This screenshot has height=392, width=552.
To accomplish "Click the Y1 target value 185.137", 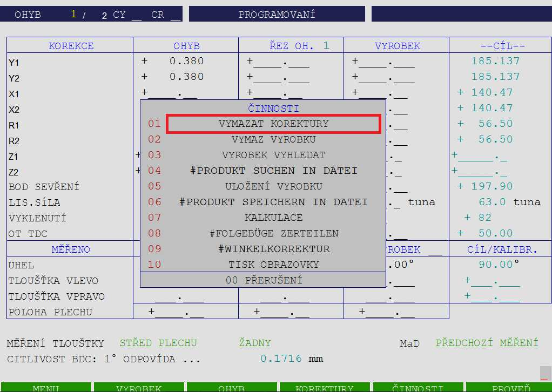I will tap(495, 61).
